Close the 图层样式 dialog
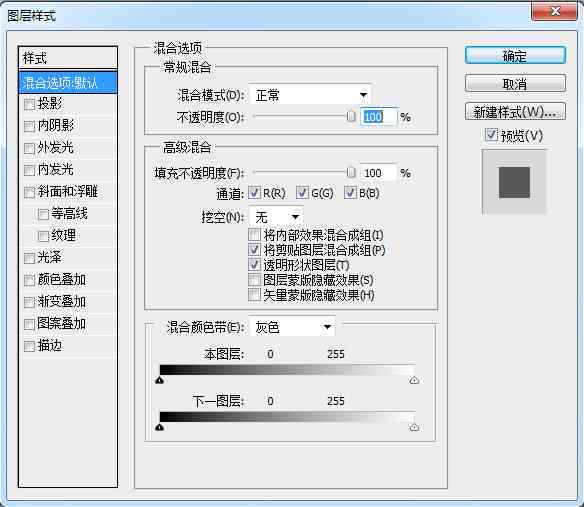The height and width of the screenshot is (507, 584). coord(555,12)
